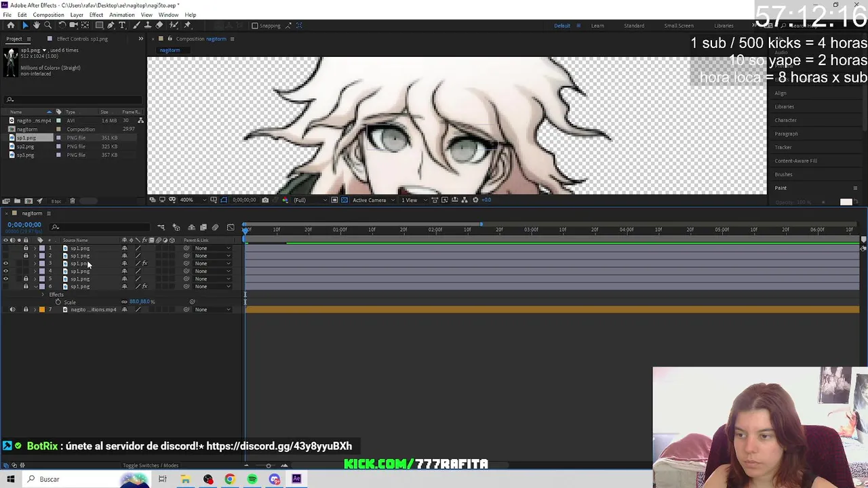Screen dimensions: 868x488
Task: Select the Selection tool arrow
Action: (26, 25)
